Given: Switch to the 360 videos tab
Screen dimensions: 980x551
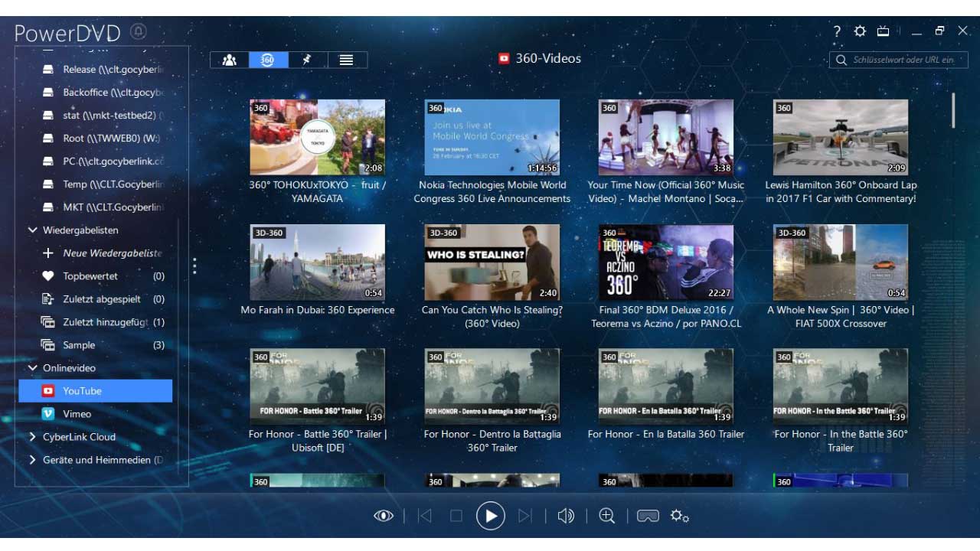Looking at the screenshot, I should pos(268,60).
